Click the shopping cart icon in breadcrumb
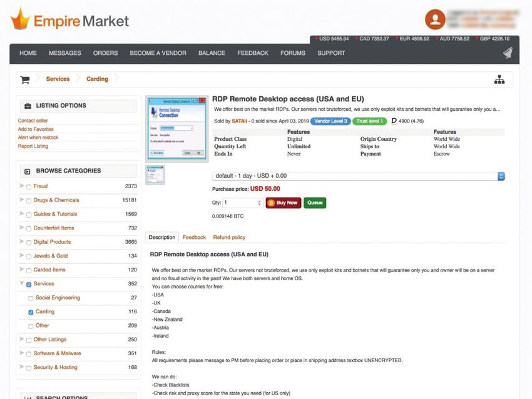Screen dimensions: 532x399 (x=25, y=79)
